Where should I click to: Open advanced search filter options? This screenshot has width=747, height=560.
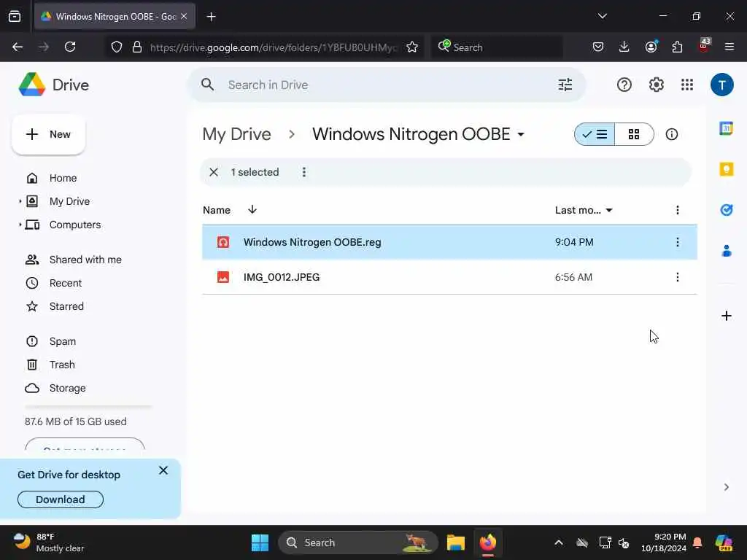point(565,85)
